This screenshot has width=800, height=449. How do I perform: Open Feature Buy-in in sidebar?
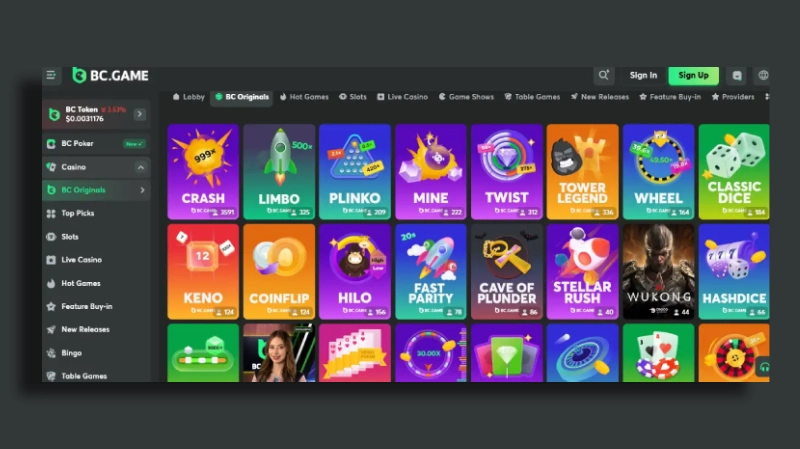pyautogui.click(x=86, y=306)
